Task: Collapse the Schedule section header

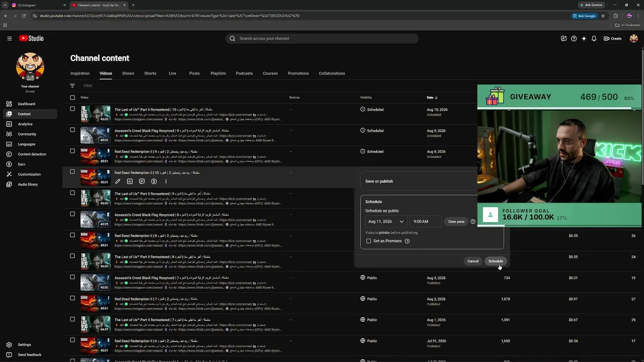Action: pyautogui.click(x=374, y=202)
